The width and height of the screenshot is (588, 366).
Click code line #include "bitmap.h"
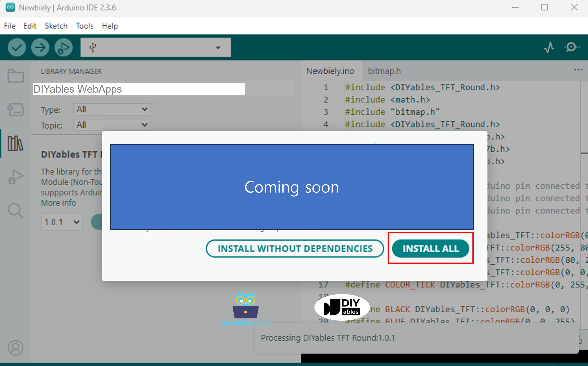(392, 112)
